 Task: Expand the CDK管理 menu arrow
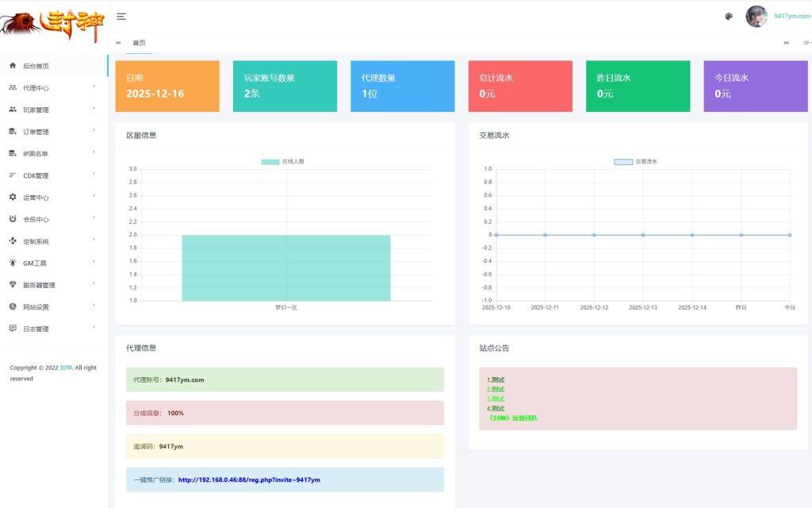click(x=94, y=175)
